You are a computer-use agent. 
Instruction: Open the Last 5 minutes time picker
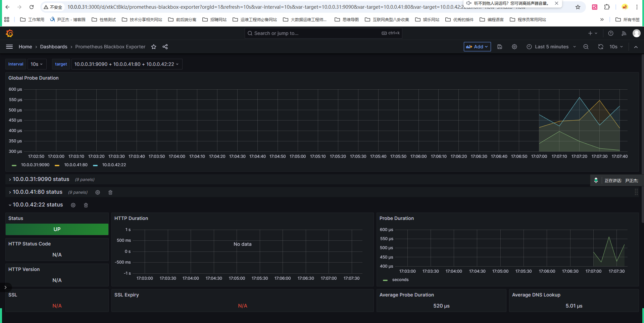pyautogui.click(x=551, y=47)
